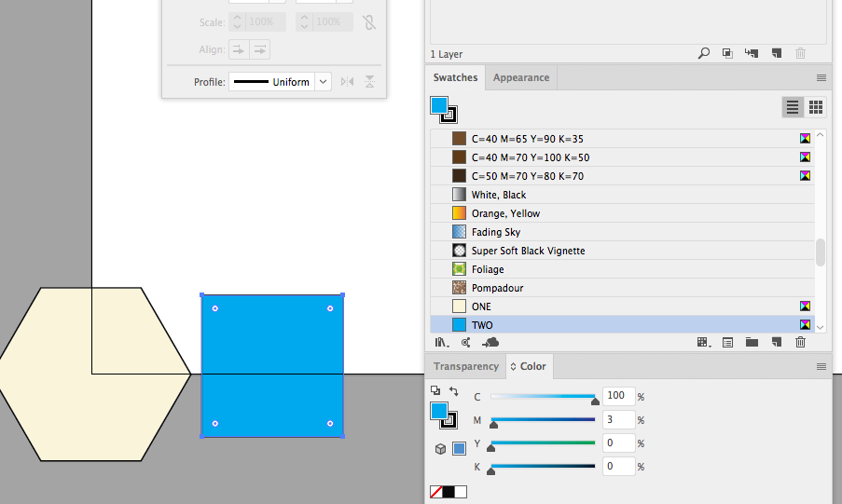Open the Show Swatch Kinds menu
The image size is (842, 504).
point(703,343)
